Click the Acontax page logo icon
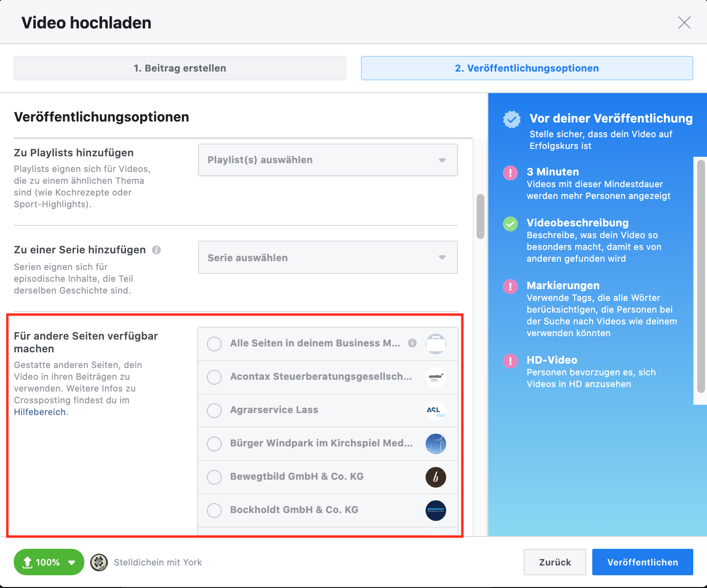Screen dimensions: 707x588 435,377
